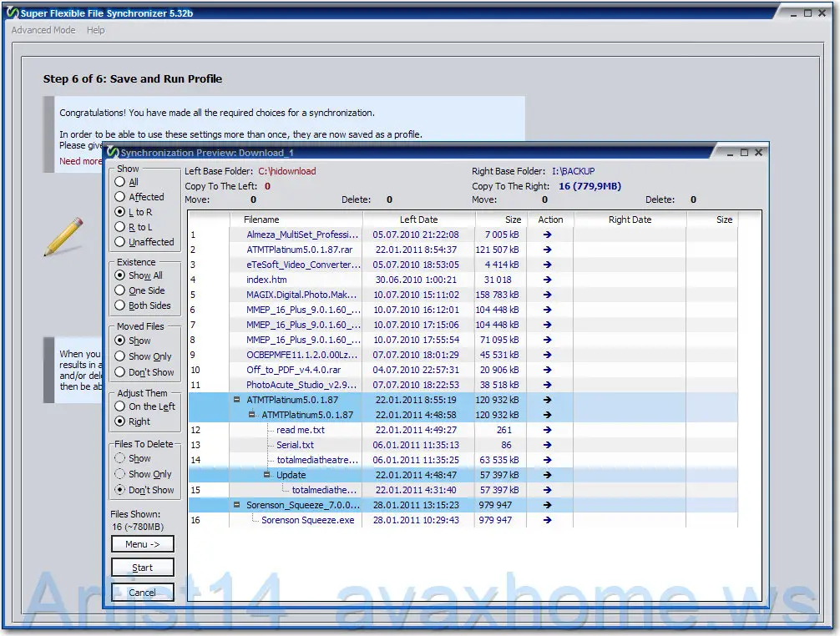Click the Synchronization Preview title bar logo icon
This screenshot has height=636, width=840.
[x=113, y=152]
